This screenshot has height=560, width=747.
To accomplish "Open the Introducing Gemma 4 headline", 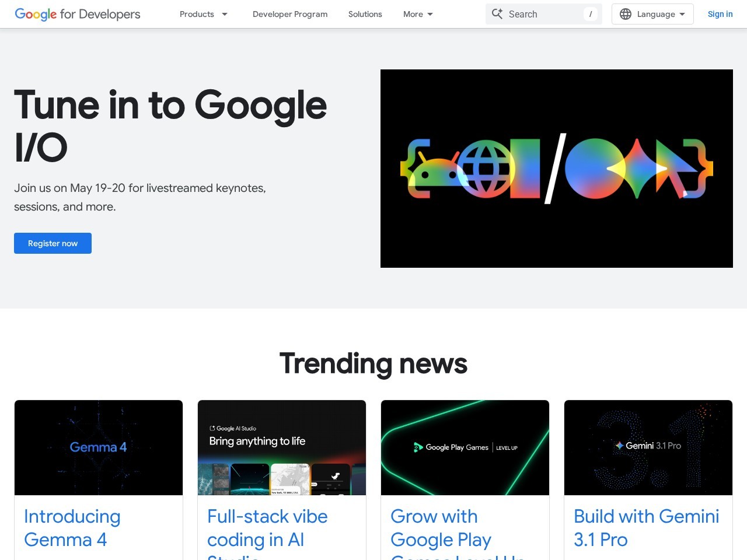I will (x=72, y=528).
